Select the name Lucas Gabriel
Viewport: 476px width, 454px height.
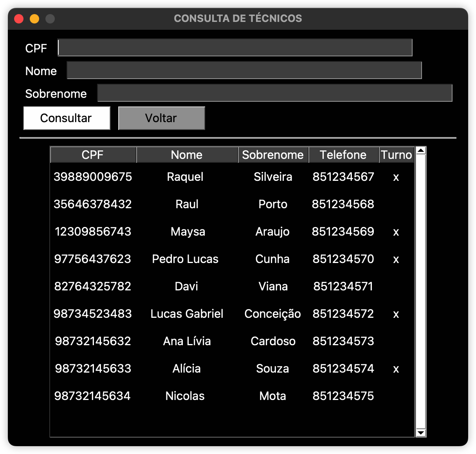click(x=187, y=314)
